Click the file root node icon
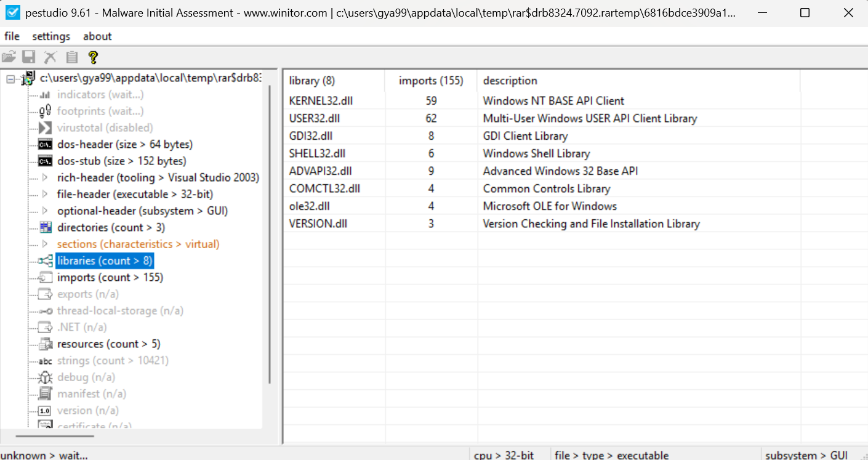Image resolution: width=868 pixels, height=460 pixels. click(x=28, y=78)
